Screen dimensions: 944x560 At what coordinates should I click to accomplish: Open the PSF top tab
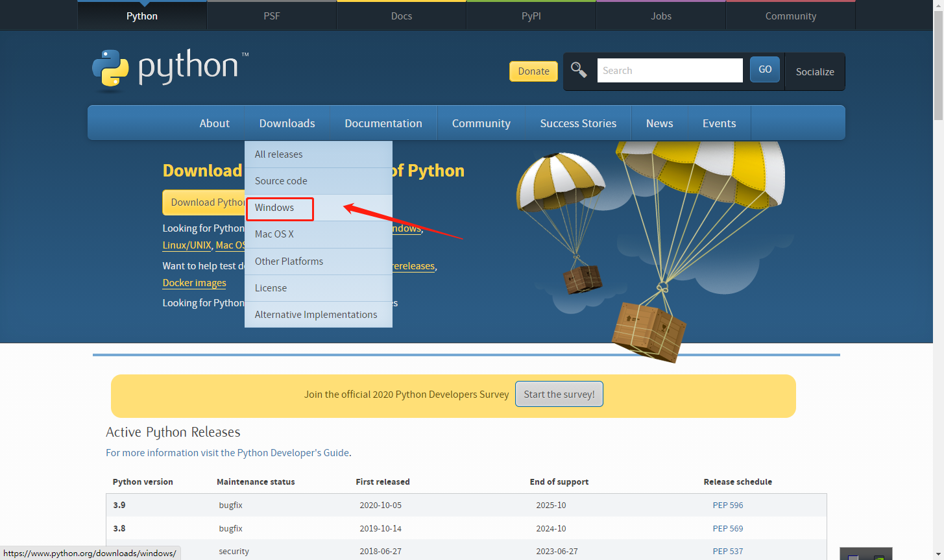tap(272, 16)
